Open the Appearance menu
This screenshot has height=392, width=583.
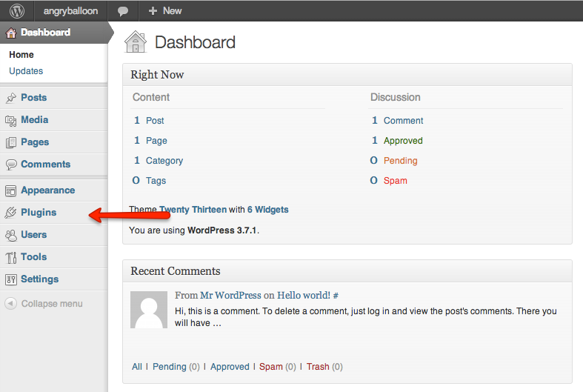[48, 190]
